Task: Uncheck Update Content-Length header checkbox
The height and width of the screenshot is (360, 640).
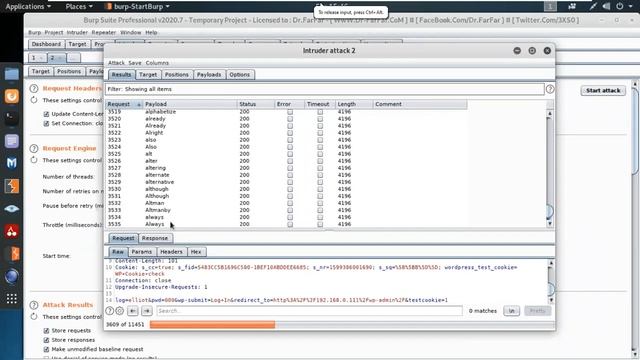Action: [46, 114]
